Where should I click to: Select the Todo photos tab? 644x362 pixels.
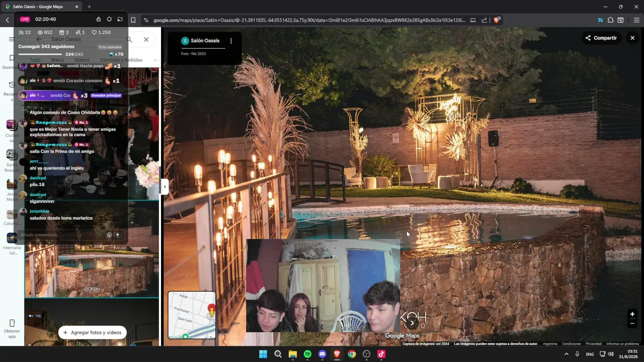point(35,60)
